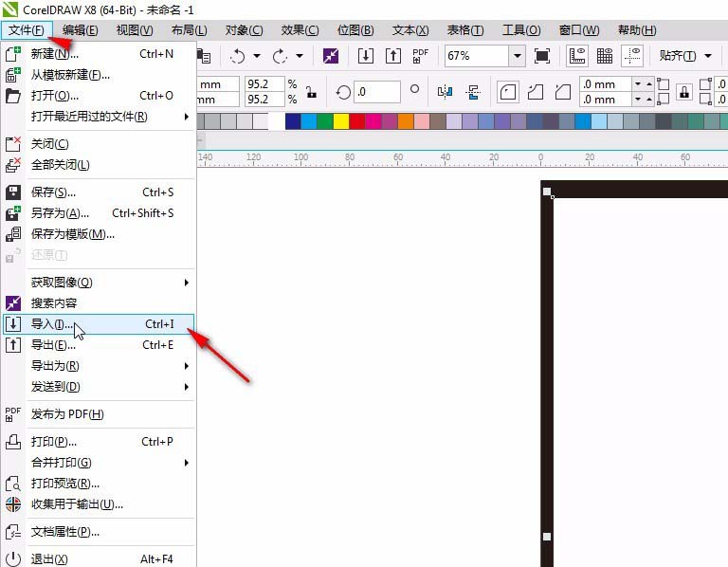Toggle the Show Grid icon
Screen dimensions: 728x567
(x=605, y=56)
